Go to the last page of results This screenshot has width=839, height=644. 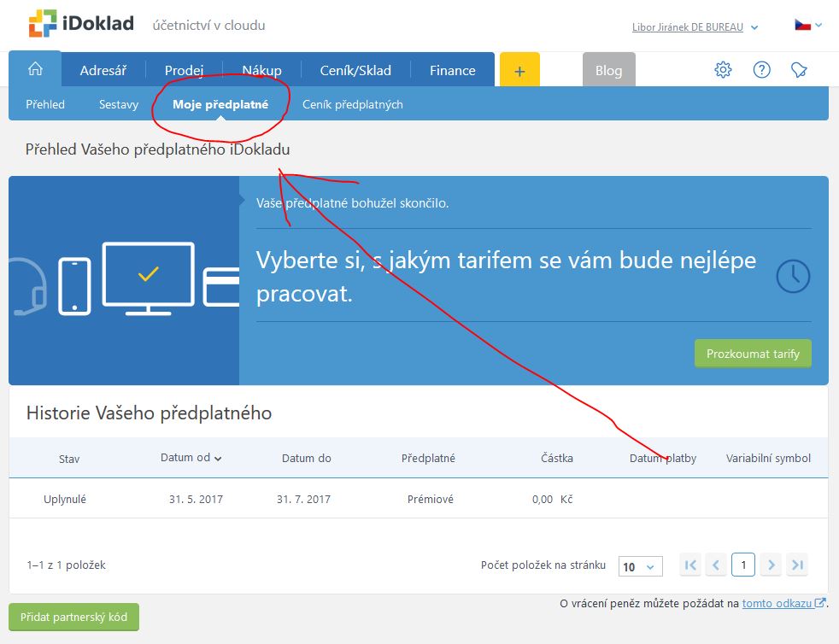pos(797,565)
